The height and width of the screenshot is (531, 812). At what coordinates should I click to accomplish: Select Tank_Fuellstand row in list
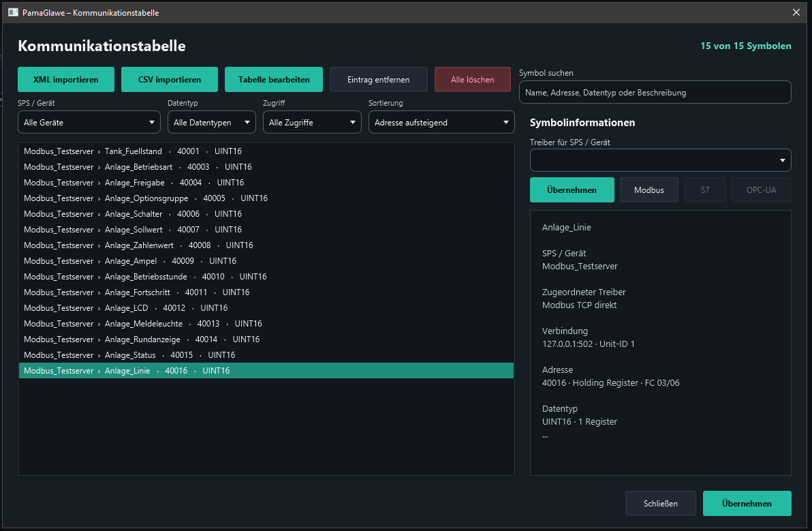[266, 151]
